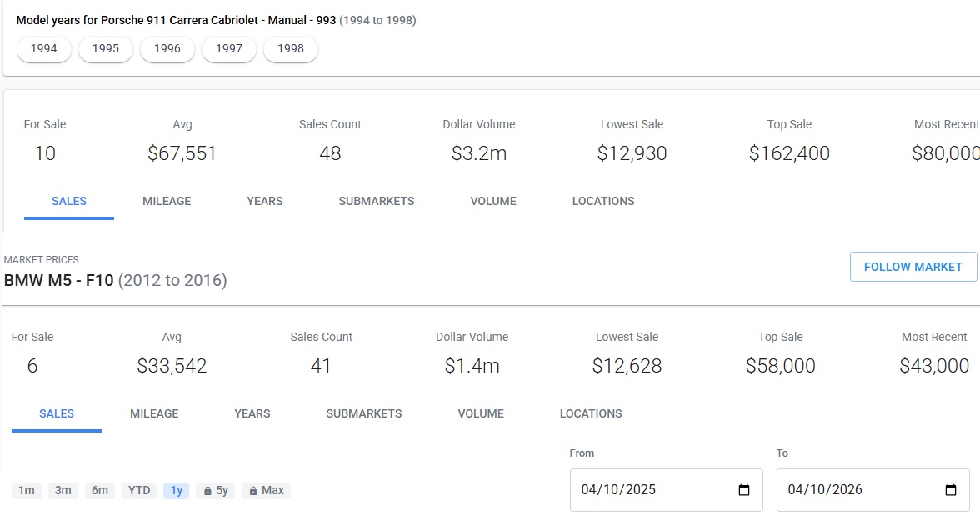Click the BMW sales count 41
The image size is (980, 520).
[321, 366]
